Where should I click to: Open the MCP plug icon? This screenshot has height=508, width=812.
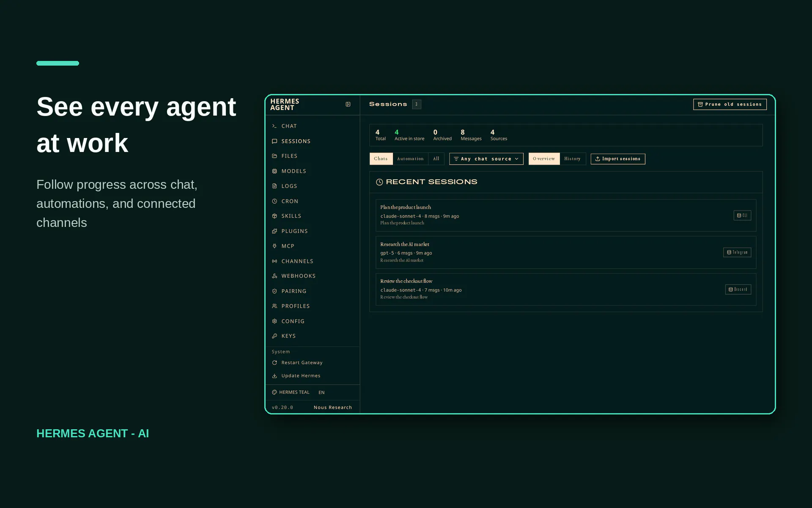[274, 246]
